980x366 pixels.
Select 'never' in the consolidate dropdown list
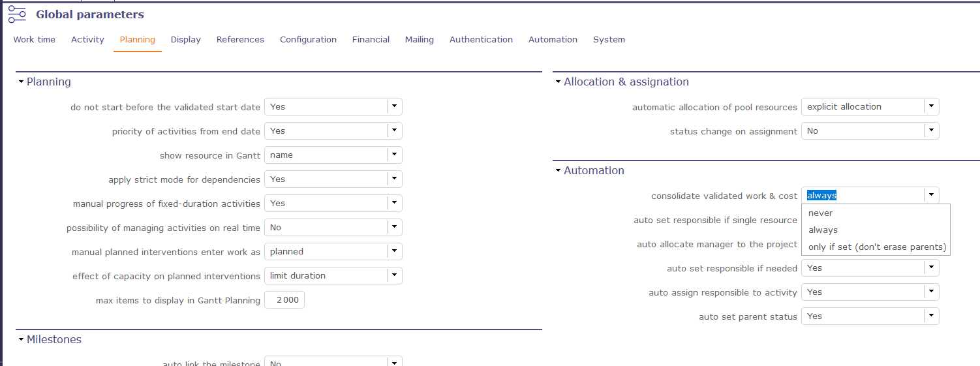point(820,213)
